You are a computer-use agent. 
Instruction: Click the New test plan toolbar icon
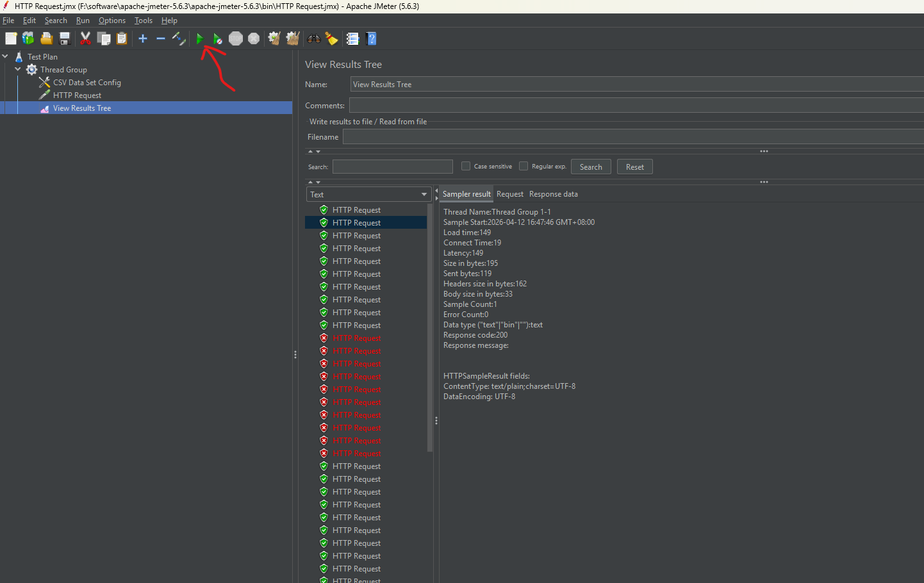[11, 38]
